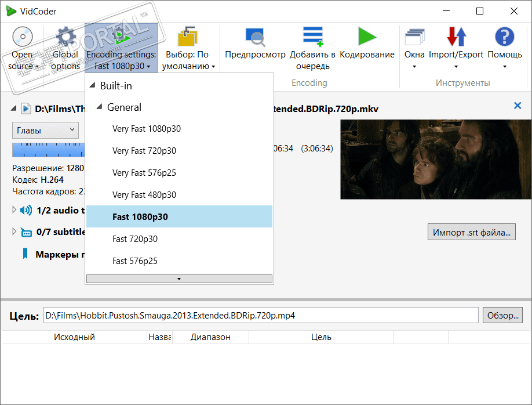
Task: Click Добавить в очередь queue icon
Action: coord(313,37)
